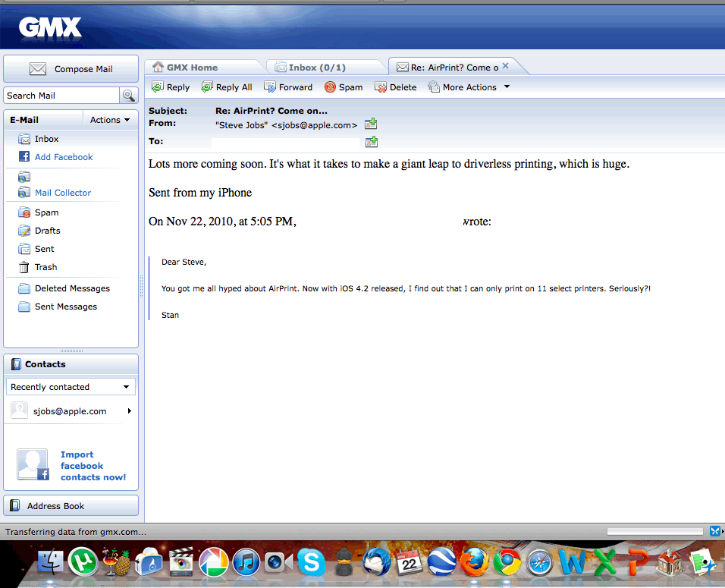Launch Firefox from the Dock
Image resolution: width=725 pixels, height=588 pixels.
click(x=475, y=562)
